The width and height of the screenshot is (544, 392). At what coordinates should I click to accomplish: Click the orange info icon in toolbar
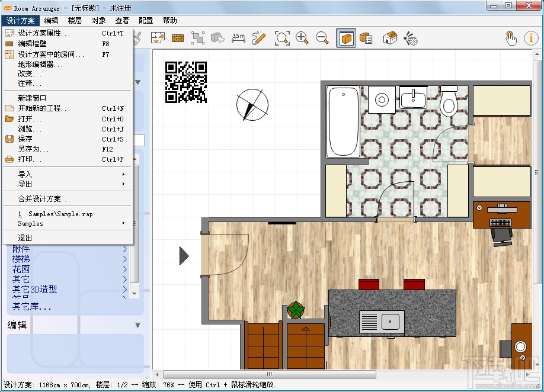[x=530, y=38]
